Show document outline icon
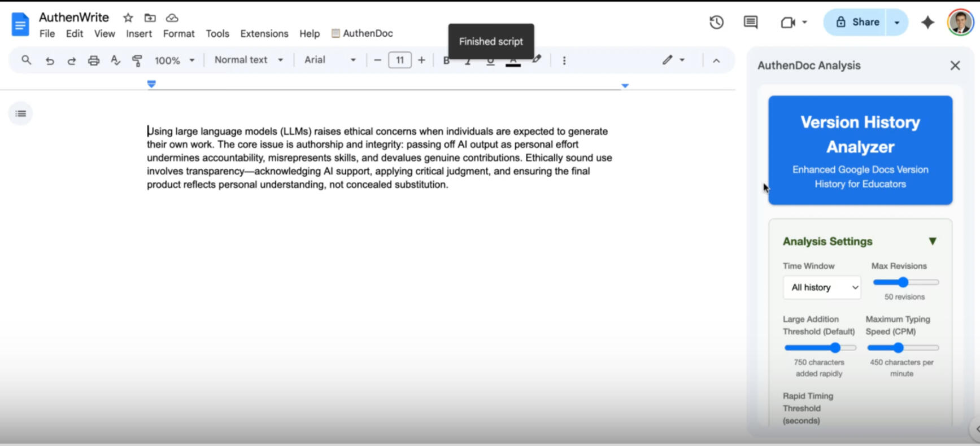980x446 pixels. point(21,113)
